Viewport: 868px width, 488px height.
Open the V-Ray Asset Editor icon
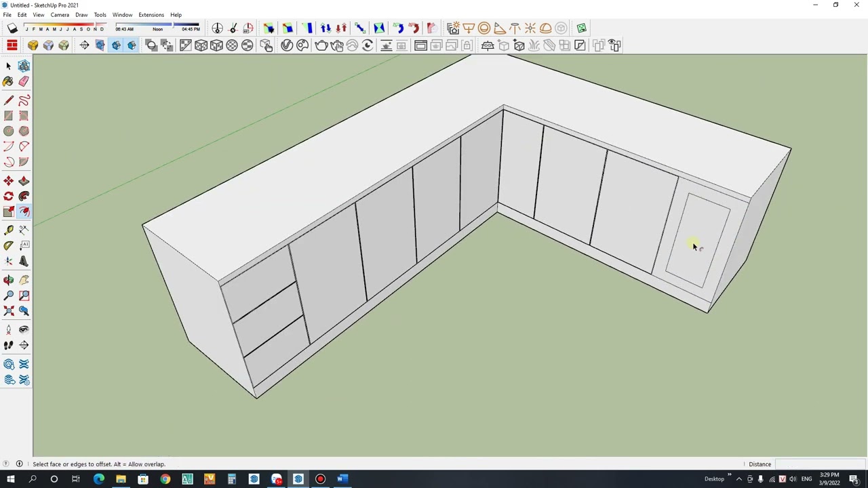coord(287,45)
